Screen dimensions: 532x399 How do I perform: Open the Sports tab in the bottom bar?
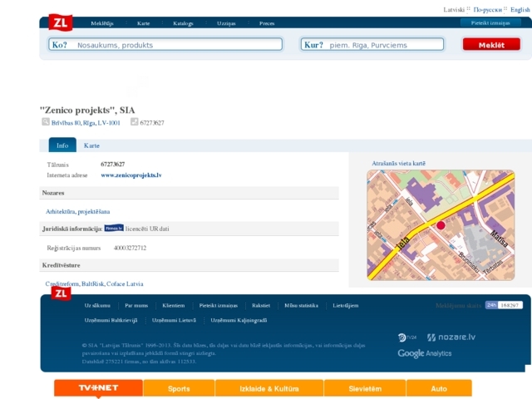pos(179,389)
